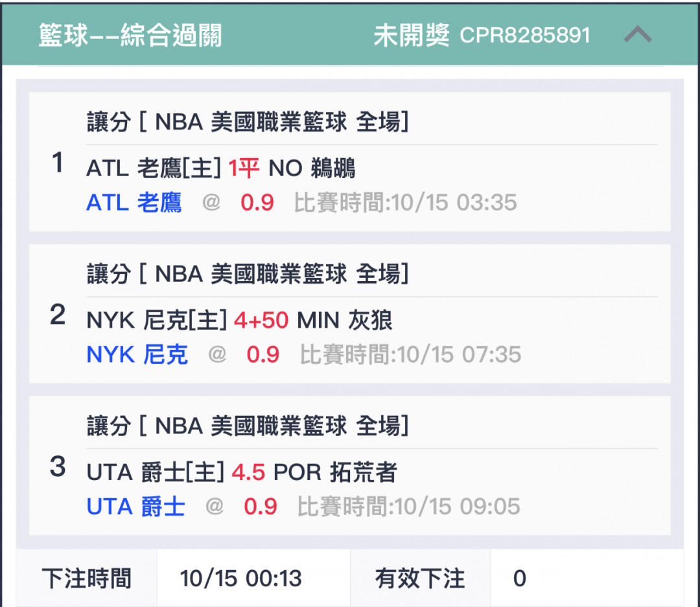Click the NYK 尼克[主] 4+50 MIN 灰狼 matchup
700x607 pixels.
(239, 320)
